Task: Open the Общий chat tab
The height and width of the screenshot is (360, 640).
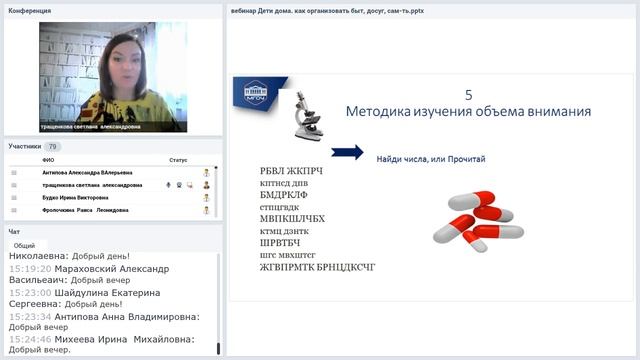Action: click(x=25, y=246)
